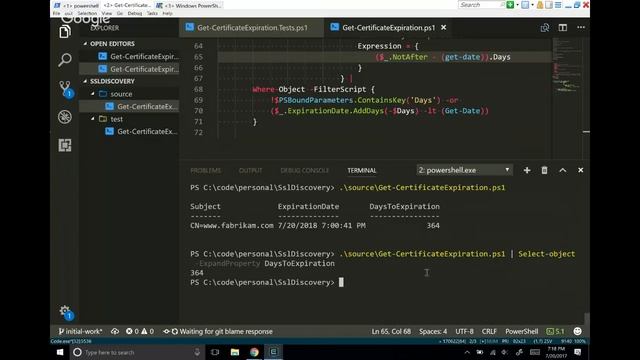640x360 pixels.
Task: Change line endings via CRLF
Action: tap(489, 331)
